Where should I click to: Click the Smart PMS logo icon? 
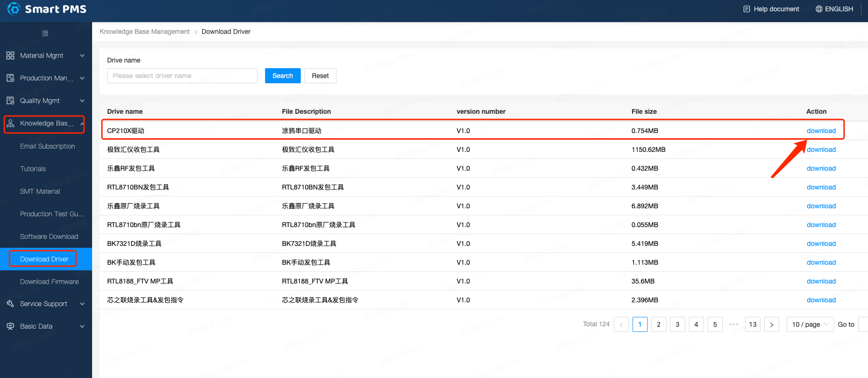coord(14,9)
